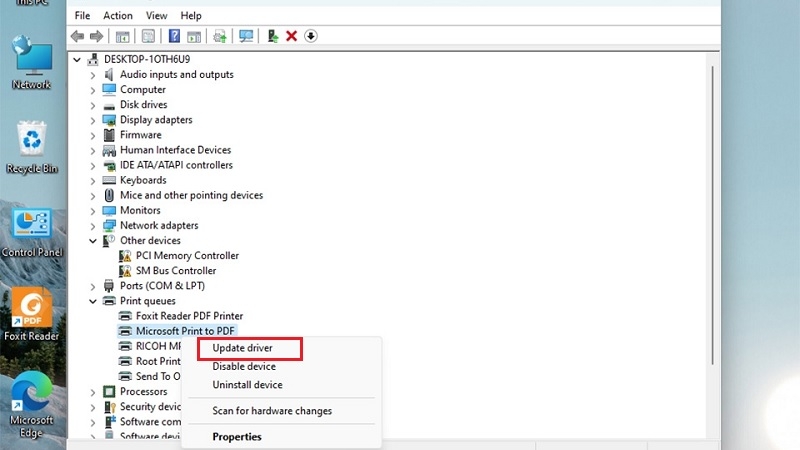Viewport: 800px width, 450px height.
Task: Select the DESKTOP-1OTH6U9 computer name
Action: pyautogui.click(x=147, y=60)
